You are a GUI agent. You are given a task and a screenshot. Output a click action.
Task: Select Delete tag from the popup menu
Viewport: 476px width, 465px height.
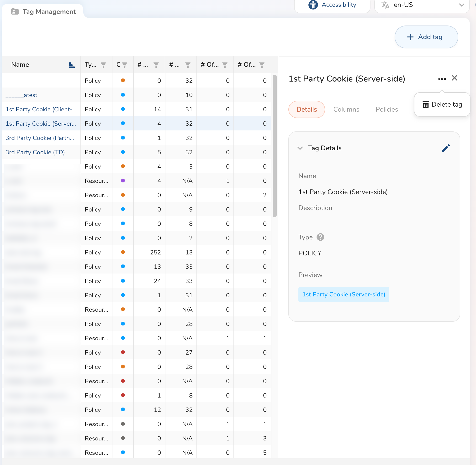tap(442, 104)
